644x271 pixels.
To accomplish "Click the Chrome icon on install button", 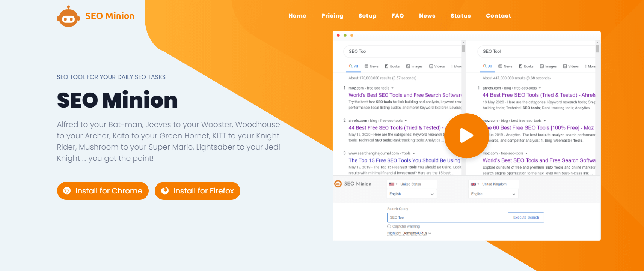I will 67,191.
